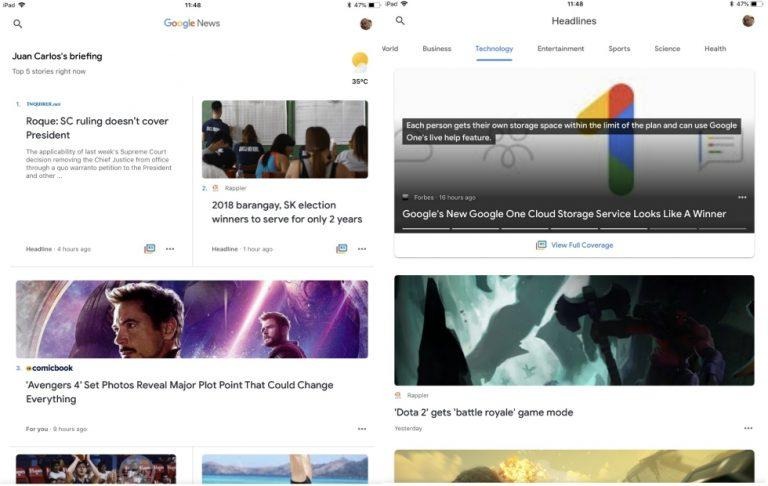Open more options on Google One story

click(x=742, y=197)
